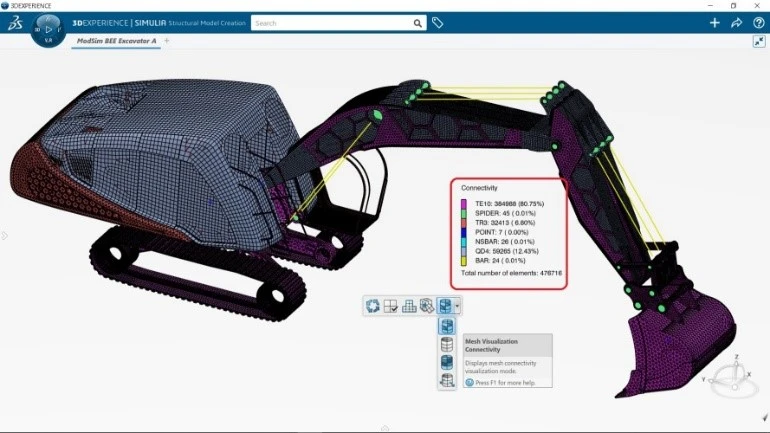Click the mesh quality check grid icon
Viewport: 770px width, 433px height.
[x=391, y=305]
